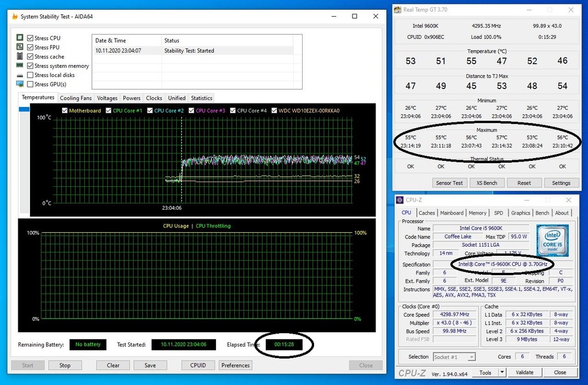The height and width of the screenshot is (385, 588).
Task: Switch to the Cooling Fans tab
Action: pyautogui.click(x=76, y=98)
